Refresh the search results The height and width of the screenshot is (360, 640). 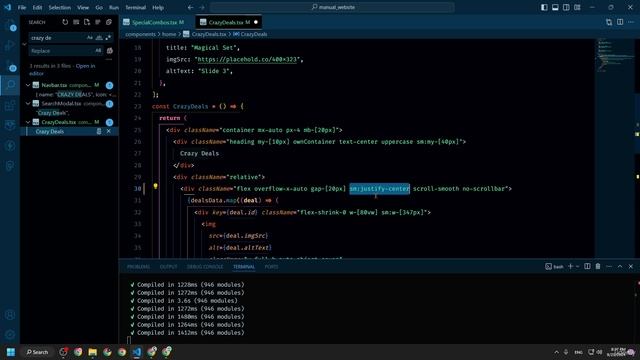point(65,22)
